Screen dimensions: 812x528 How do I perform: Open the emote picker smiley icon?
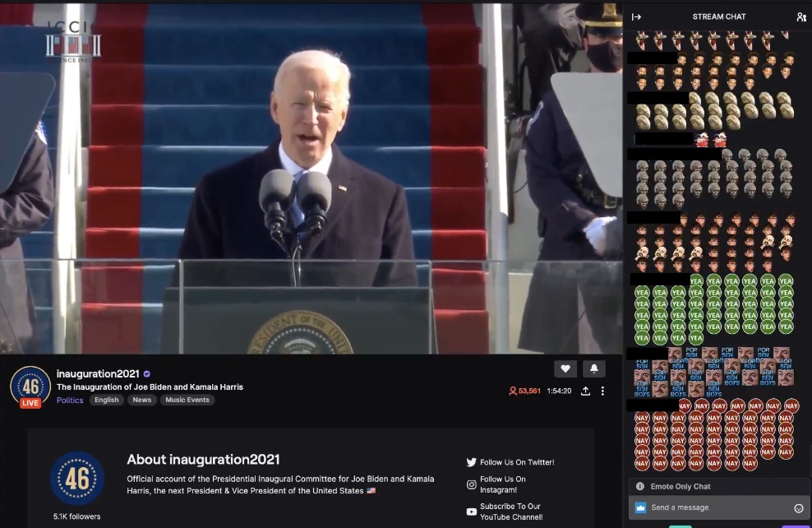coord(799,508)
